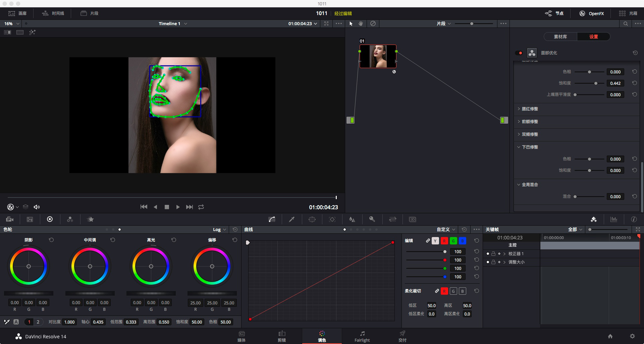Viewport: 644px width, 344px height.
Task: Enable the Y luminance curve channel
Action: click(x=435, y=241)
